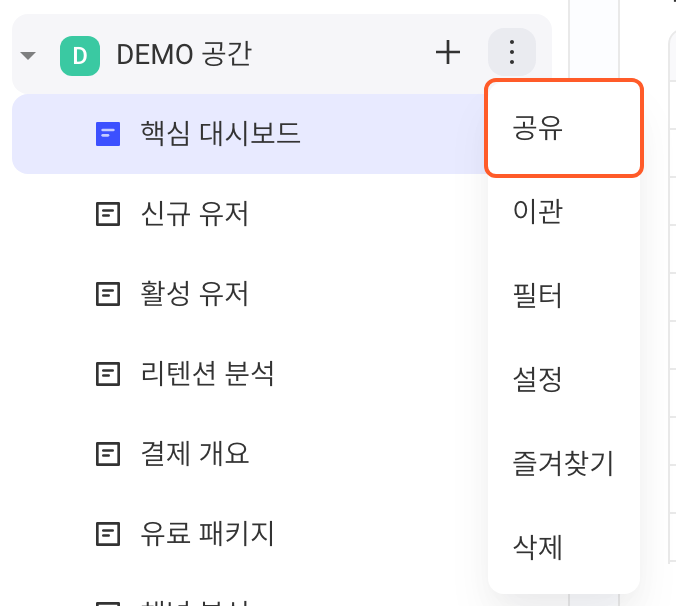Choose 공유 from the context menu
Image resolution: width=676 pixels, height=606 pixels.
[564, 128]
